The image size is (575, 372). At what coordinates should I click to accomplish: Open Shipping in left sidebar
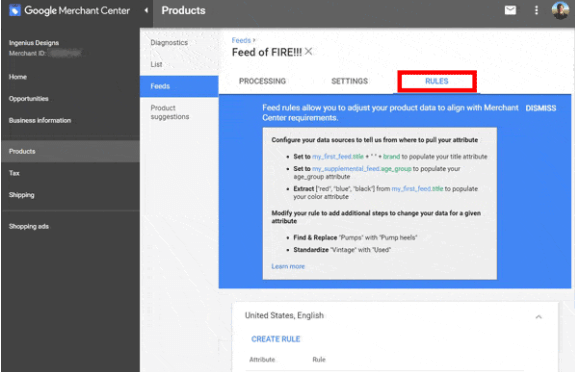22,195
